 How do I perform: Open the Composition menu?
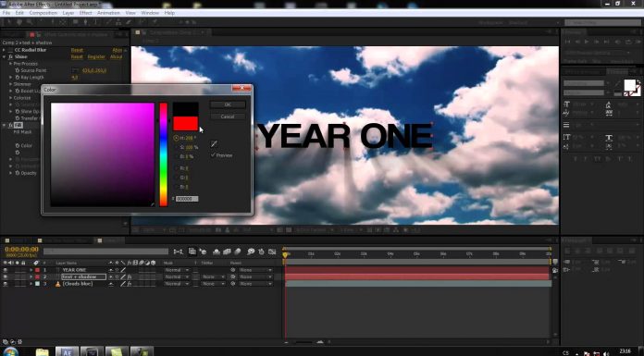coord(43,13)
